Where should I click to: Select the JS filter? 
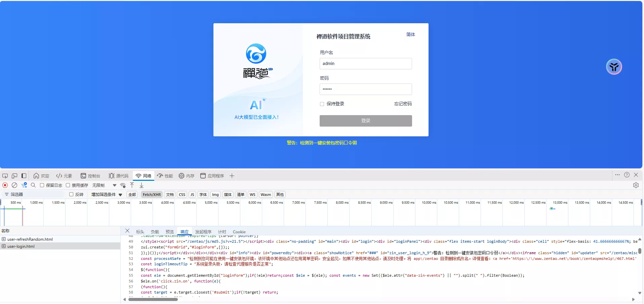tap(192, 194)
